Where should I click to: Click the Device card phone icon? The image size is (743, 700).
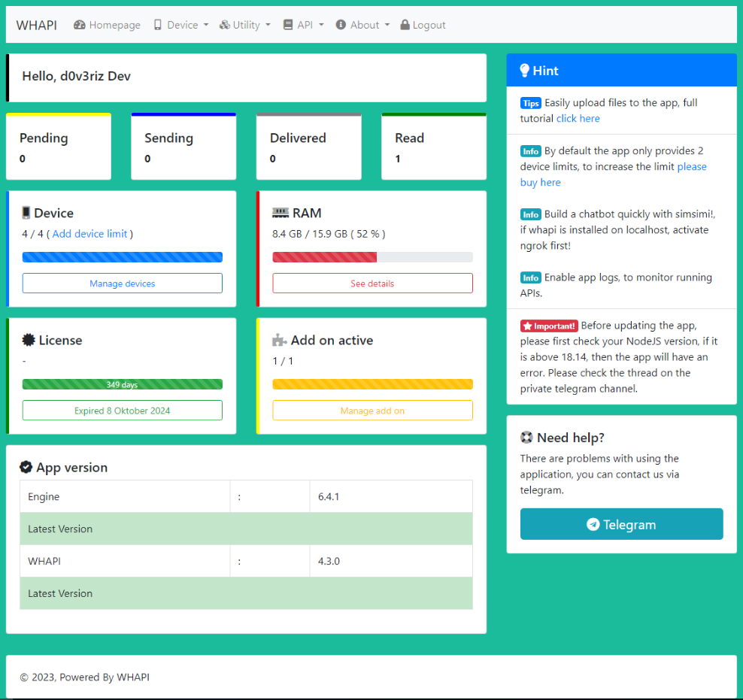pyautogui.click(x=26, y=213)
